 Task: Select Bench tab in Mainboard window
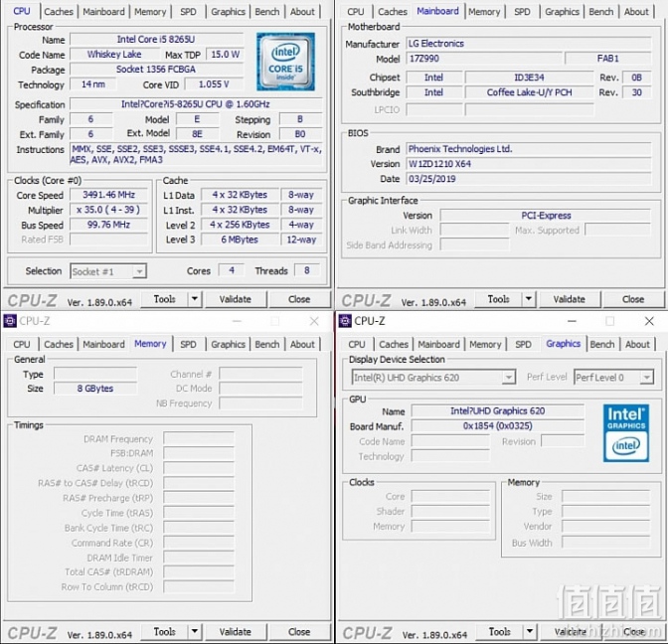pyautogui.click(x=601, y=12)
